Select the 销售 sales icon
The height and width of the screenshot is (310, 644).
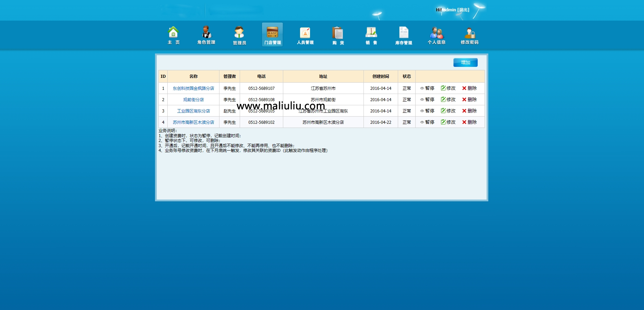point(371,34)
